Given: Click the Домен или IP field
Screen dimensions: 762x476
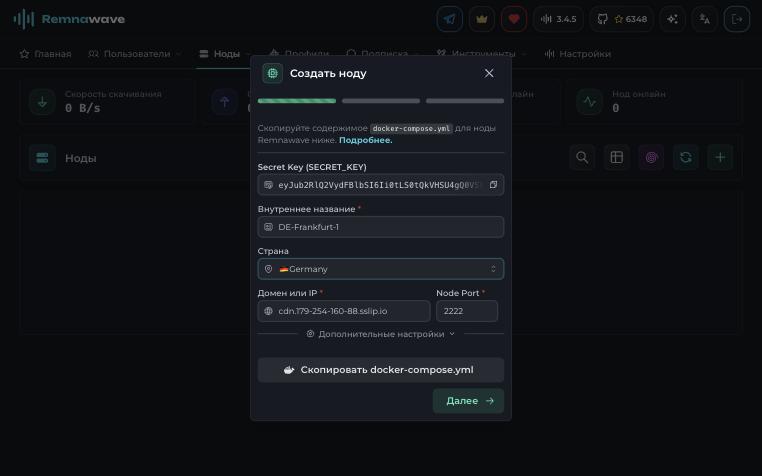Looking at the screenshot, I should point(344,311).
